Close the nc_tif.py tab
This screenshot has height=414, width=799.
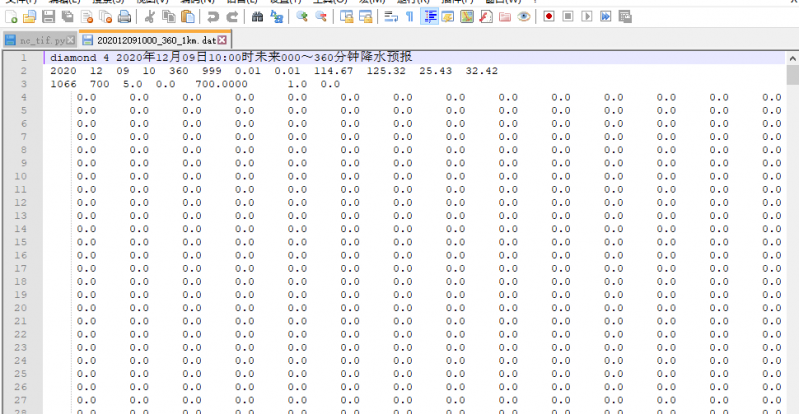(x=71, y=40)
